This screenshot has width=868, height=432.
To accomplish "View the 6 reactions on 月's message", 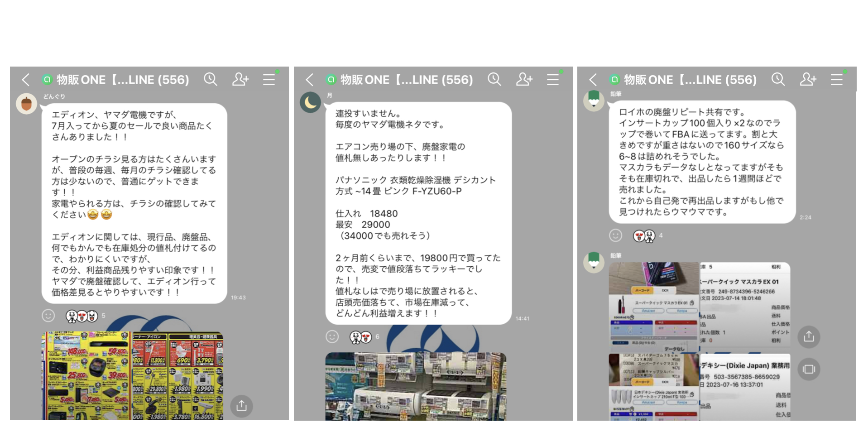I will click(x=364, y=336).
